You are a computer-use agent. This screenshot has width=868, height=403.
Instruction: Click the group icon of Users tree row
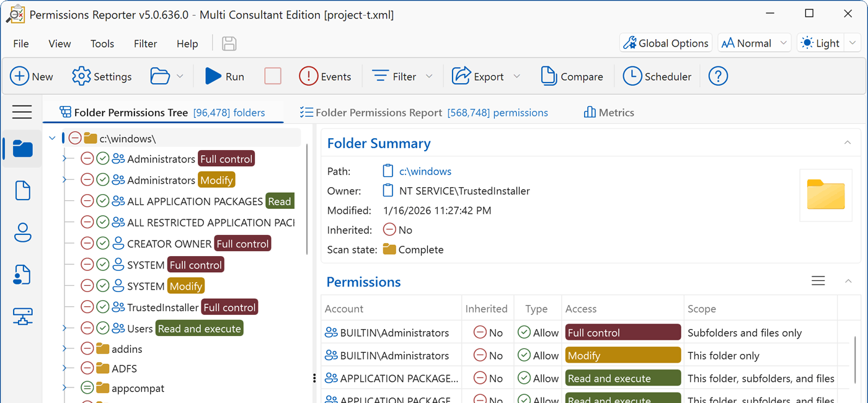tap(118, 329)
